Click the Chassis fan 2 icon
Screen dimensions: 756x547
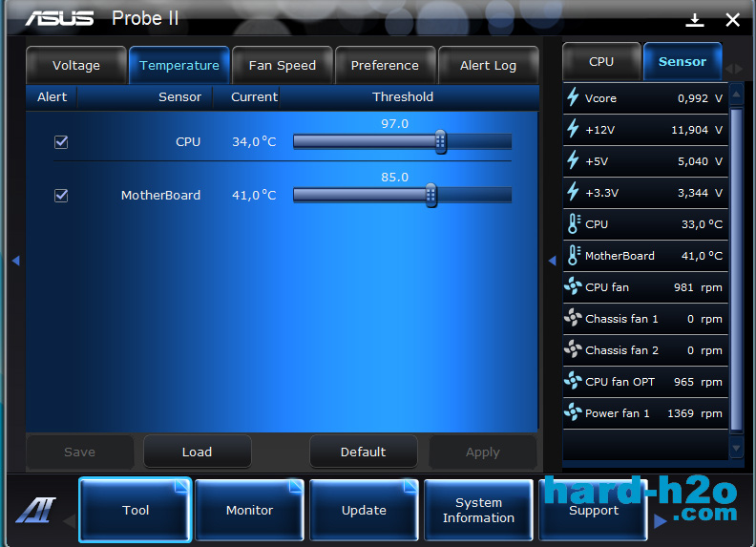573,349
